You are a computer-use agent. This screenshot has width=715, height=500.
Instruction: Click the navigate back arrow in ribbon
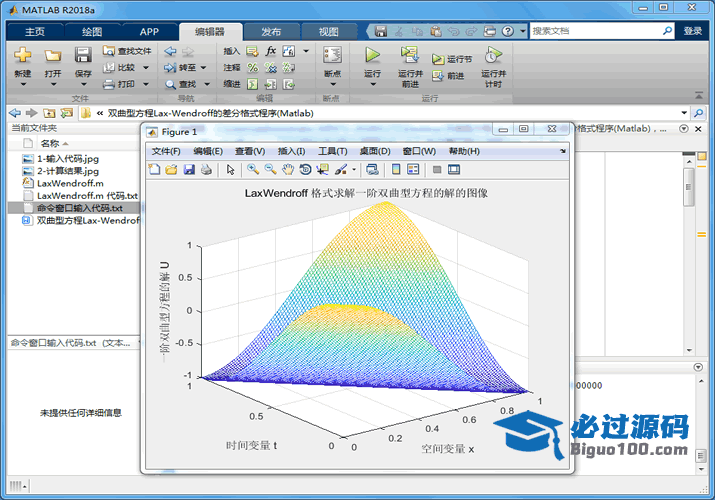pyautogui.click(x=170, y=51)
